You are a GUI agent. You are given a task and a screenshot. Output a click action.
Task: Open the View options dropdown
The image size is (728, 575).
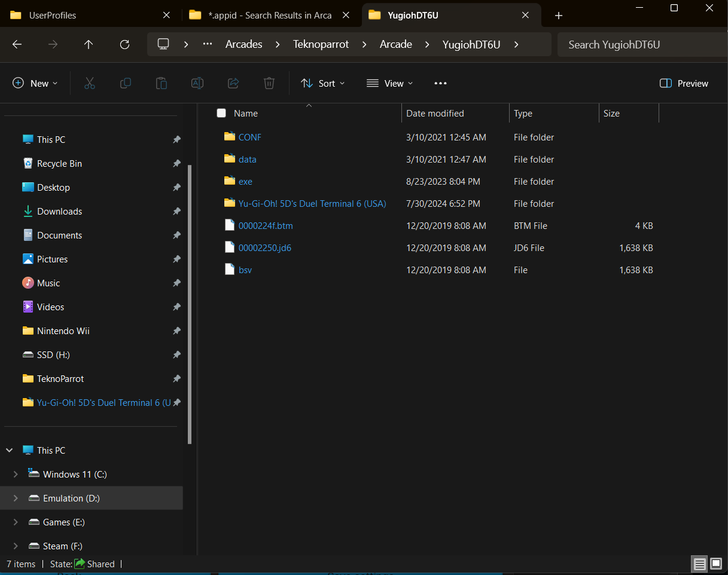[390, 83]
